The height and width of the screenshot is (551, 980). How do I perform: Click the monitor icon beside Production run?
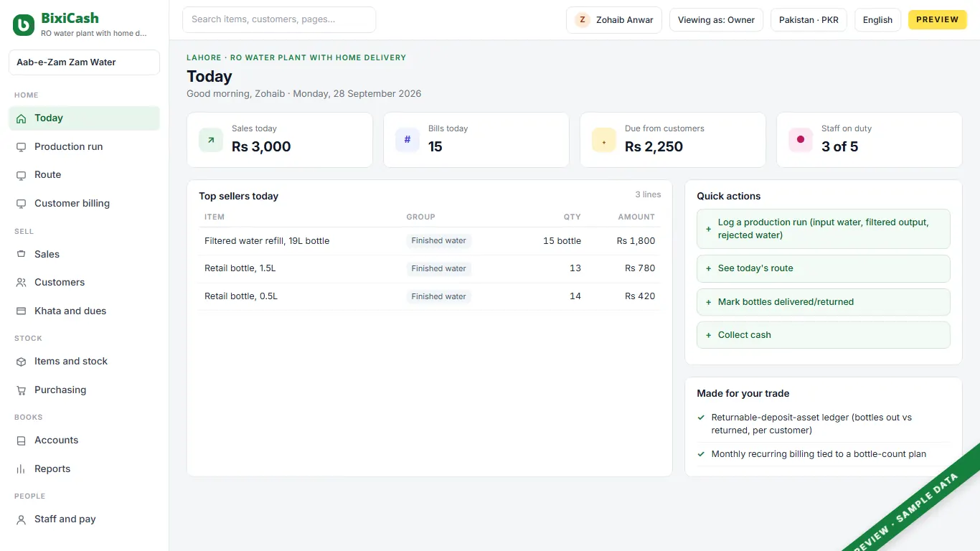(x=21, y=147)
